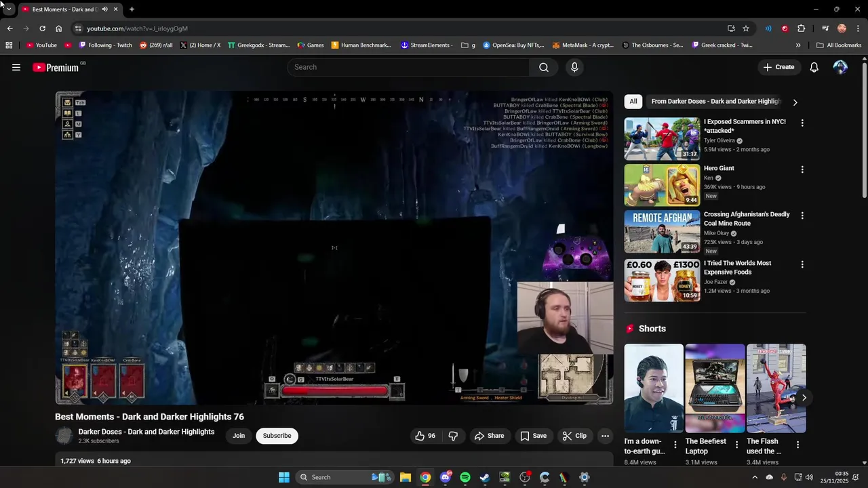The image size is (868, 488).
Task: Click the video player to pause
Action: (334, 248)
